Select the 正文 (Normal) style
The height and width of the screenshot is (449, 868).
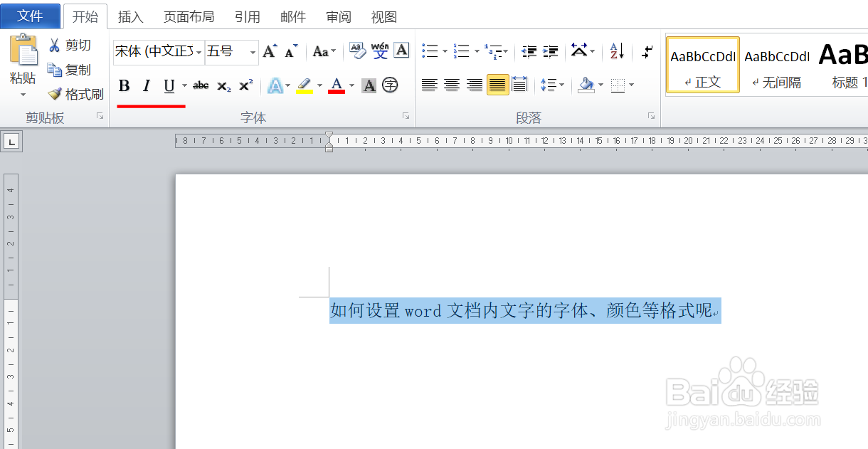tap(703, 65)
